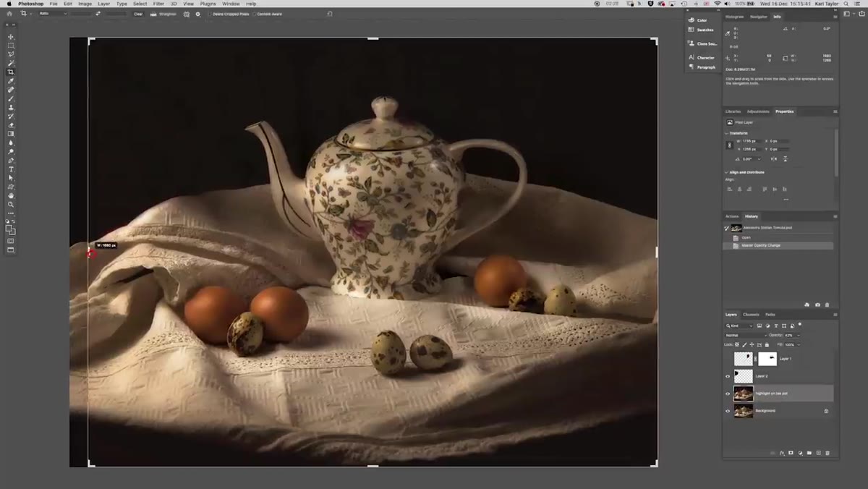This screenshot has width=868, height=489.
Task: Select the Path Selection tool
Action: pyautogui.click(x=11, y=178)
